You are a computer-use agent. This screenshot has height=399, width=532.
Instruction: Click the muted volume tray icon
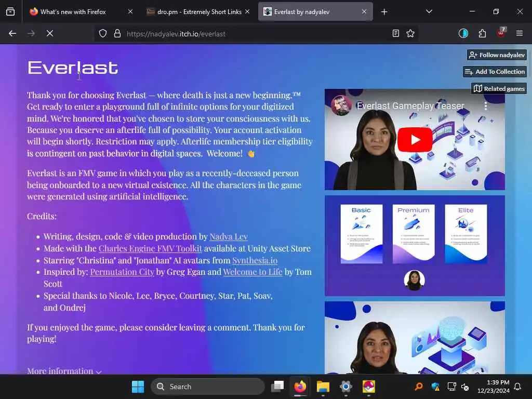[465, 387]
